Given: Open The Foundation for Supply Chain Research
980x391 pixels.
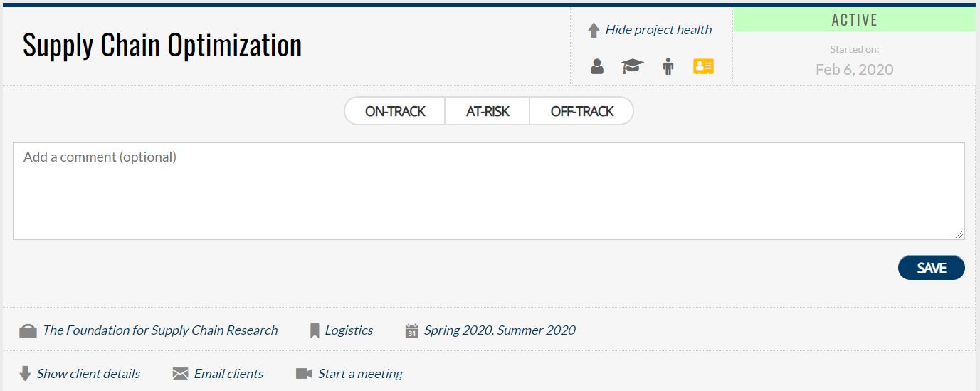Looking at the screenshot, I should click(x=160, y=330).
